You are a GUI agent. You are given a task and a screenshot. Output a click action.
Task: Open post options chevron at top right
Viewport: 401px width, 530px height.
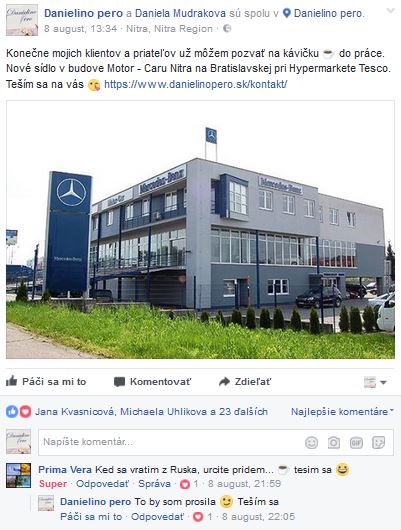[390, 11]
